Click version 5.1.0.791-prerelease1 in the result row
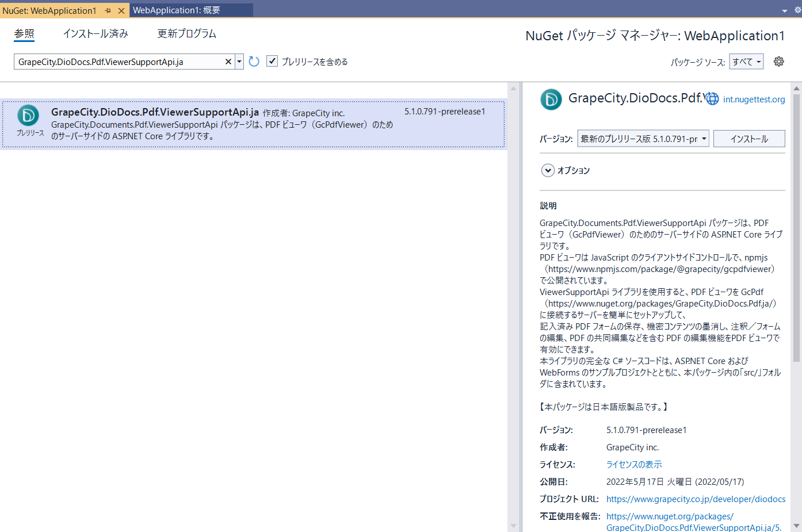The height and width of the screenshot is (532, 802). [x=445, y=112]
